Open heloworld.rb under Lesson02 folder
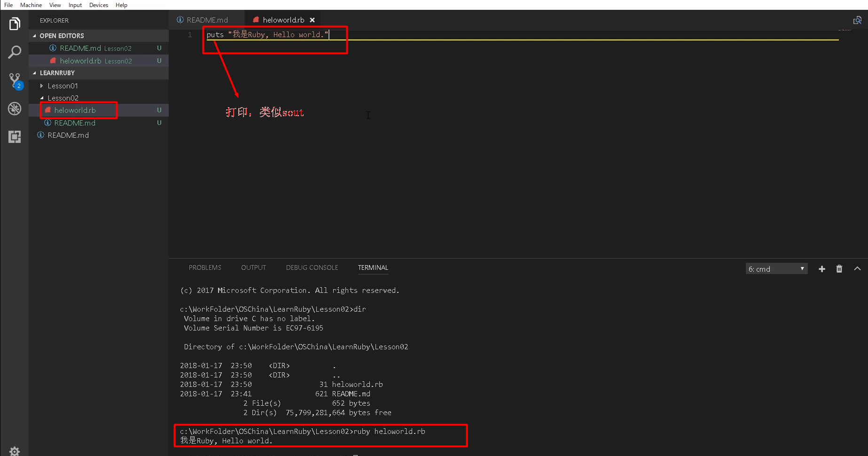Image resolution: width=868 pixels, height=456 pixels. 99,110
